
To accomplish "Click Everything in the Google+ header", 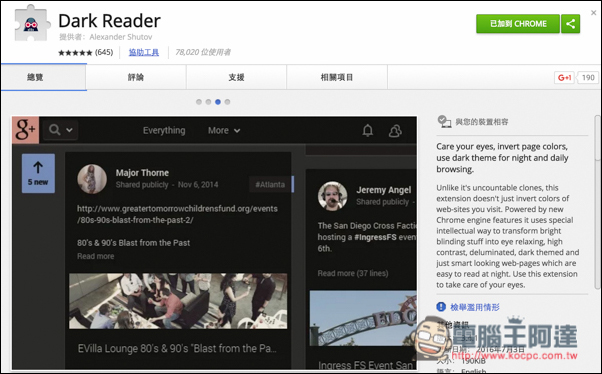I will point(164,131).
